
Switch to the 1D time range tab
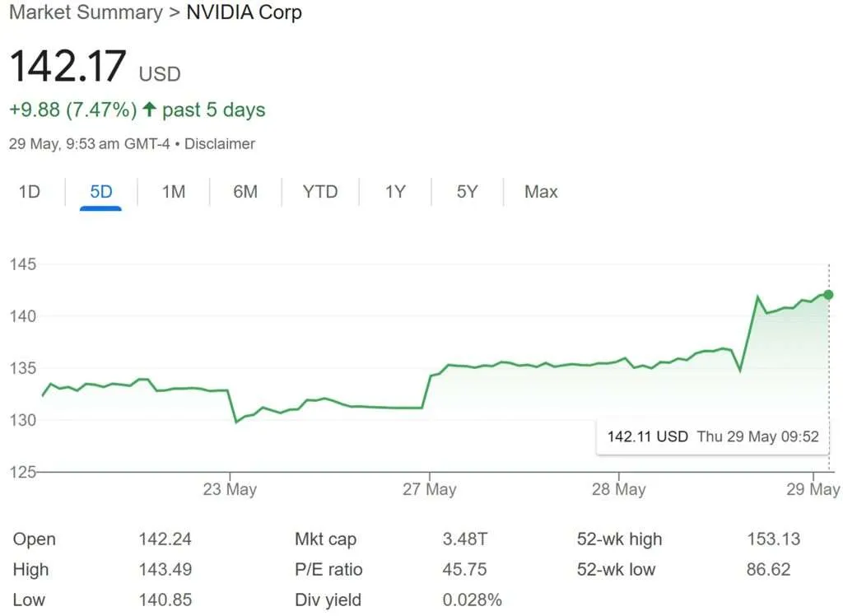point(30,192)
